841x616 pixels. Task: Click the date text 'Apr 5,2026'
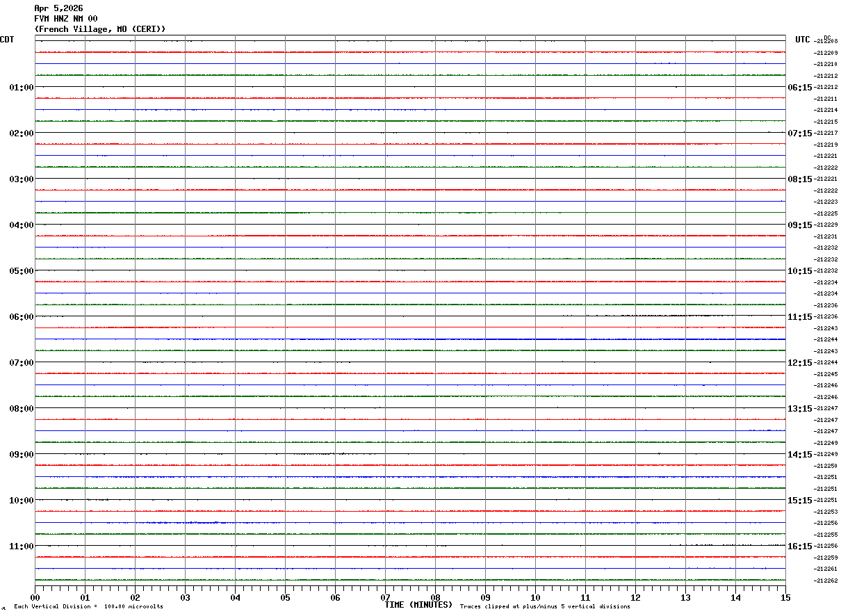point(58,8)
